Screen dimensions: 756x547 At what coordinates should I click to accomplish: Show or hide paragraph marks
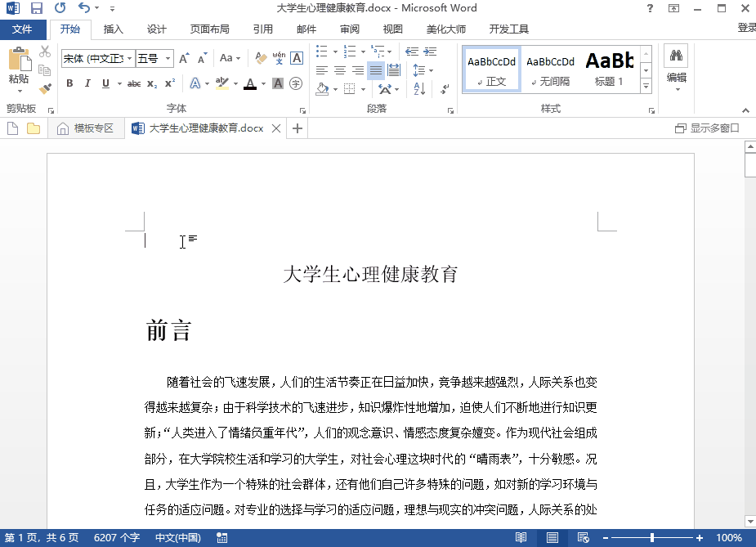pos(445,88)
